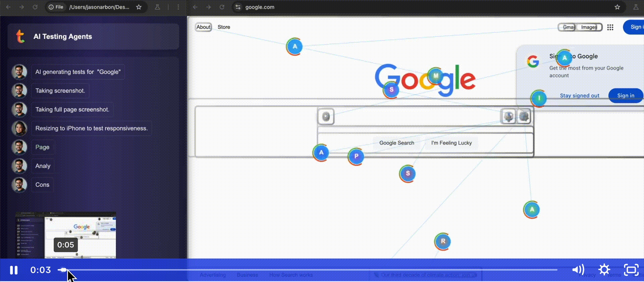Click the search icon in Google search box
Viewport: 644px width, 282px height.
[326, 116]
